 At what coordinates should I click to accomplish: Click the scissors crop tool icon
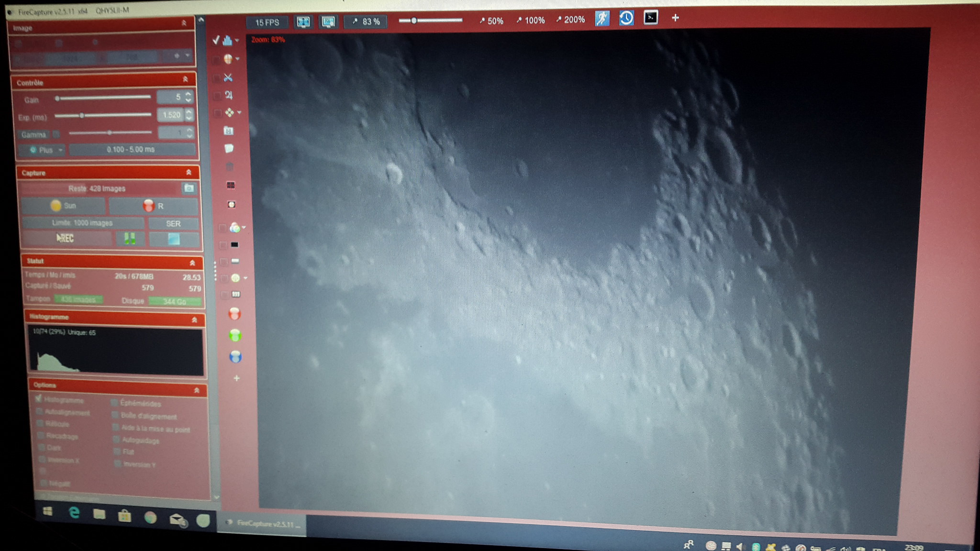[x=228, y=77]
